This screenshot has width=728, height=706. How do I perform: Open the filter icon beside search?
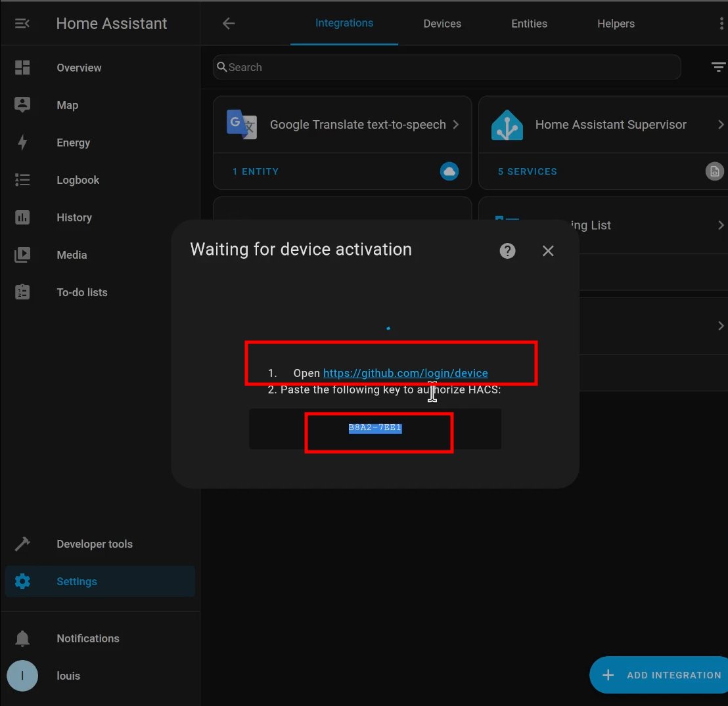(718, 67)
